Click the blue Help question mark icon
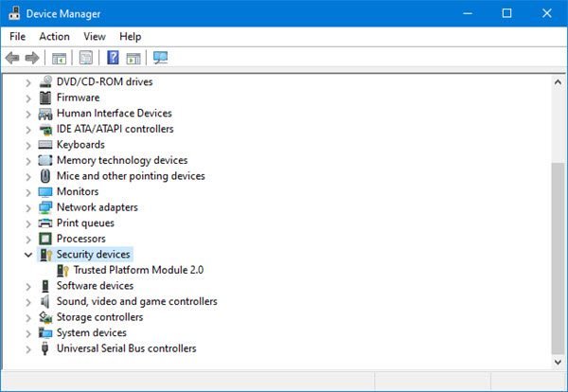The width and height of the screenshot is (568, 392). point(113,59)
